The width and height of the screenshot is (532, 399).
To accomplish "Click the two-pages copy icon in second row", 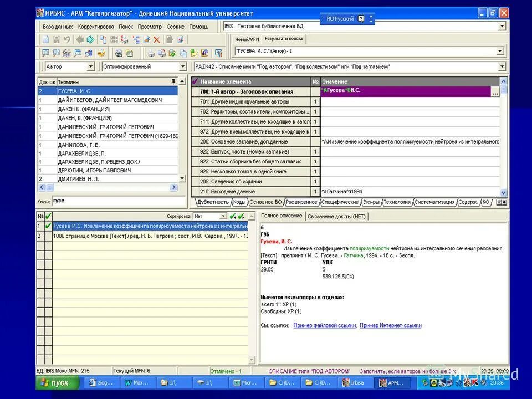I will click(x=183, y=53).
